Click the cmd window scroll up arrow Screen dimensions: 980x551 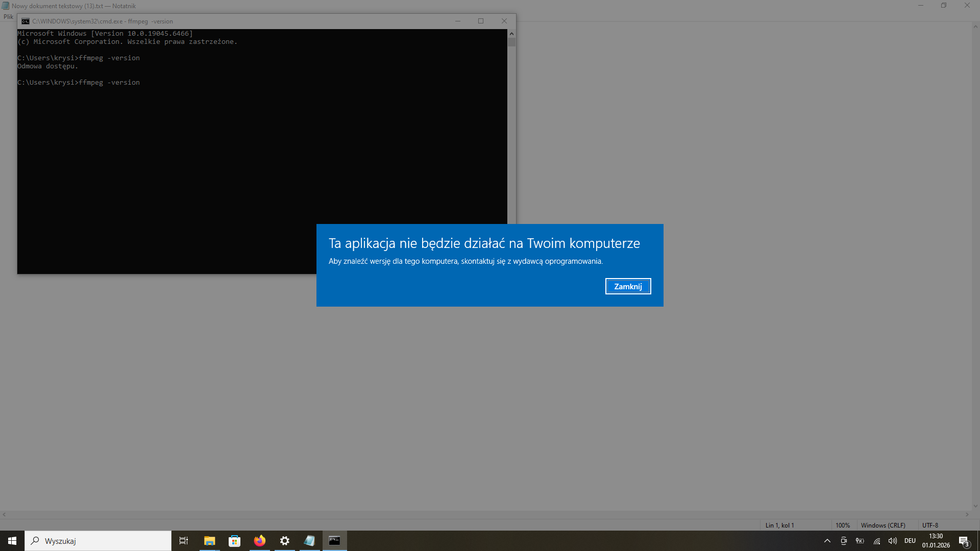(511, 34)
